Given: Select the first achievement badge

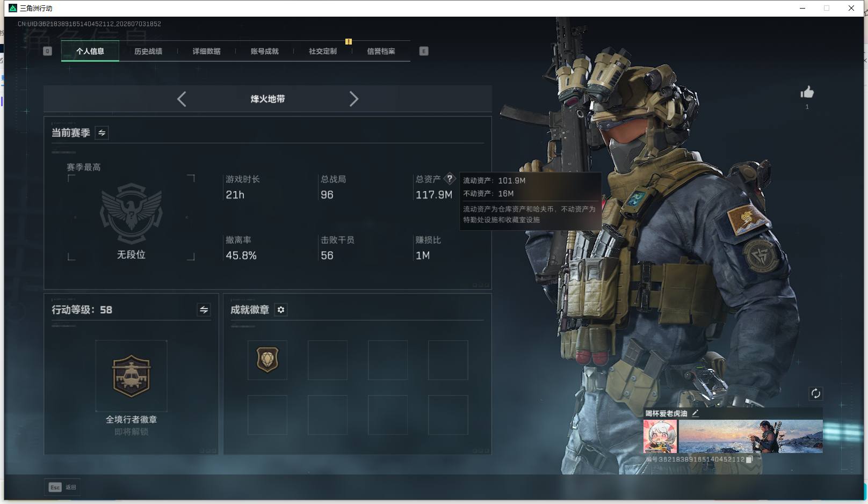Looking at the screenshot, I should [x=267, y=360].
